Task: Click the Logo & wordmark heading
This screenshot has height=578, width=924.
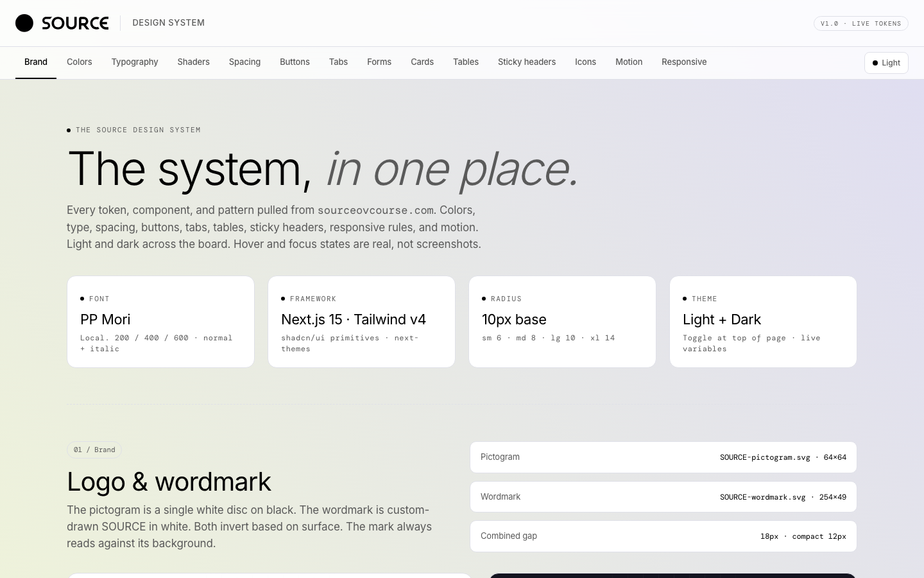Action: (169, 482)
